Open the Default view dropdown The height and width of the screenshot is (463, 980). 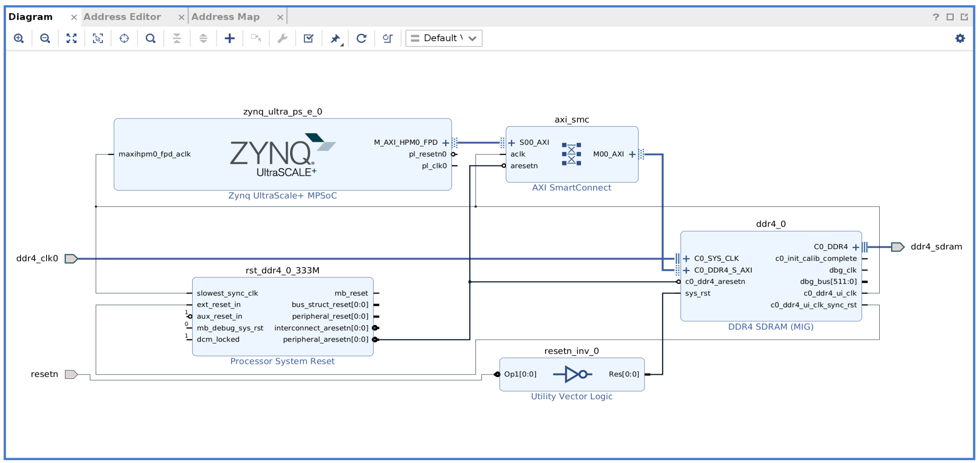(x=444, y=38)
